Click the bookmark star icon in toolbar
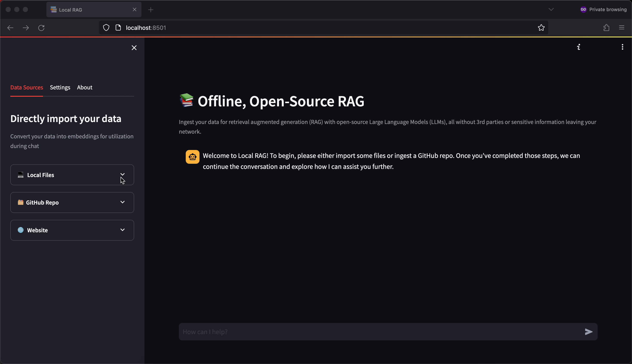The width and height of the screenshot is (632, 364). [542, 27]
